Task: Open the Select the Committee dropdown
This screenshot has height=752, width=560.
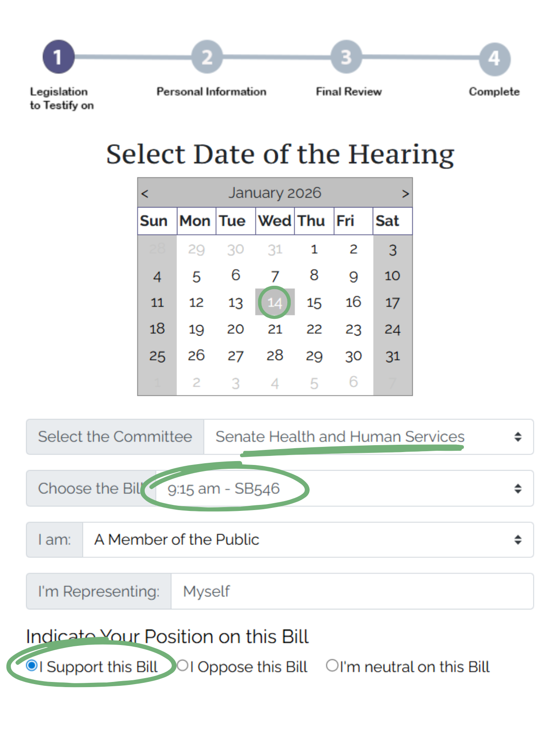Action: point(368,437)
